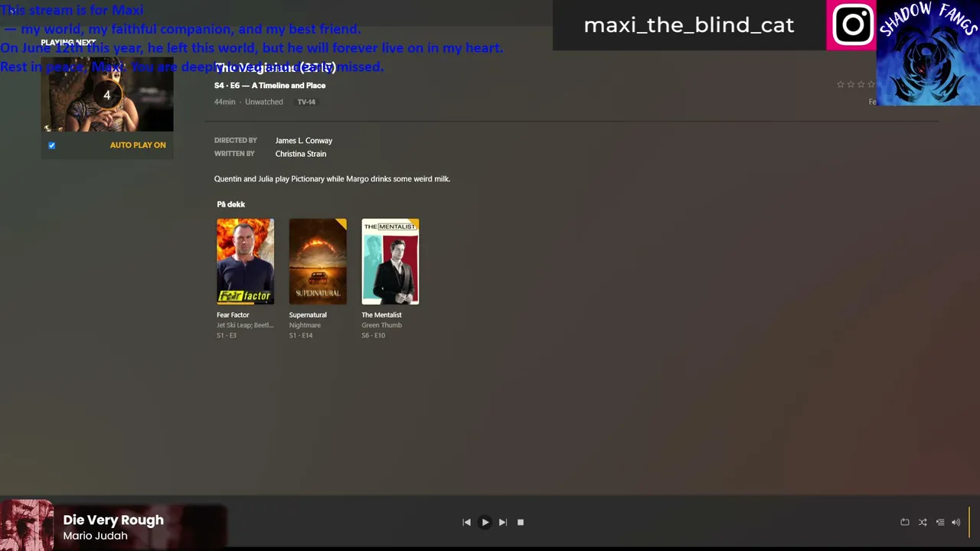Click the 'Jet Ski Leap' episode subtitle

[245, 325]
